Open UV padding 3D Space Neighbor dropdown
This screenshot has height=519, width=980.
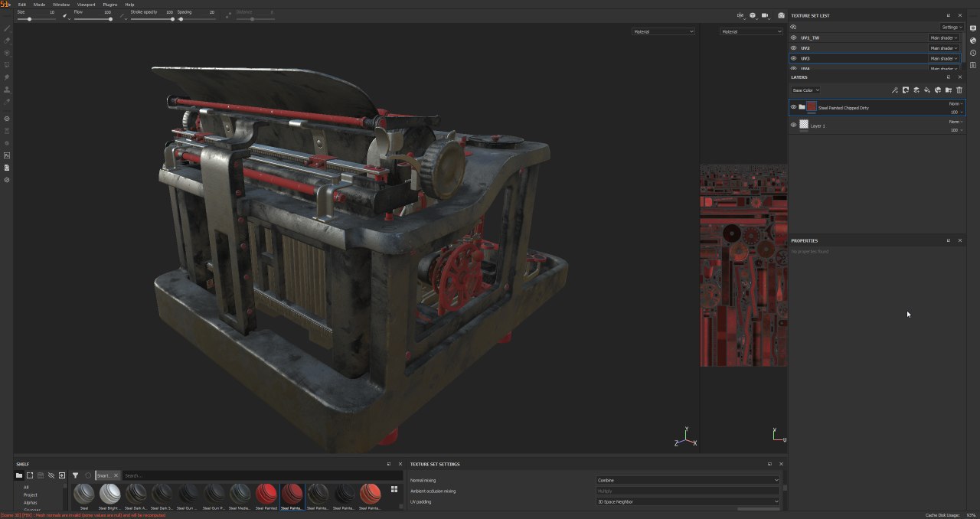[x=688, y=501]
